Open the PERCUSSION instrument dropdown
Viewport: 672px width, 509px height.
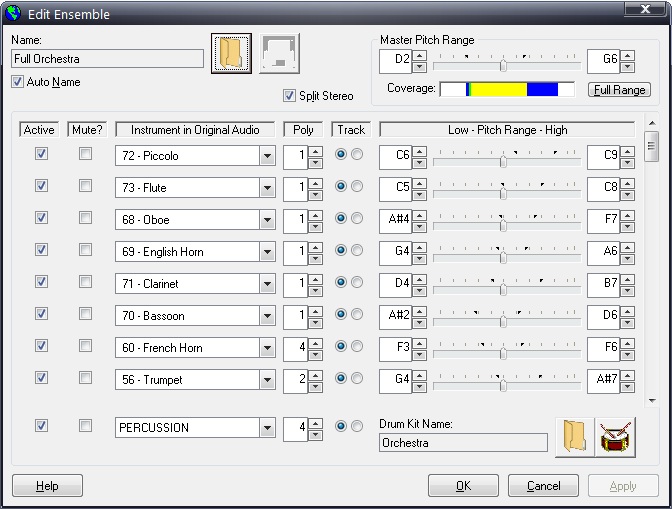(x=266, y=428)
